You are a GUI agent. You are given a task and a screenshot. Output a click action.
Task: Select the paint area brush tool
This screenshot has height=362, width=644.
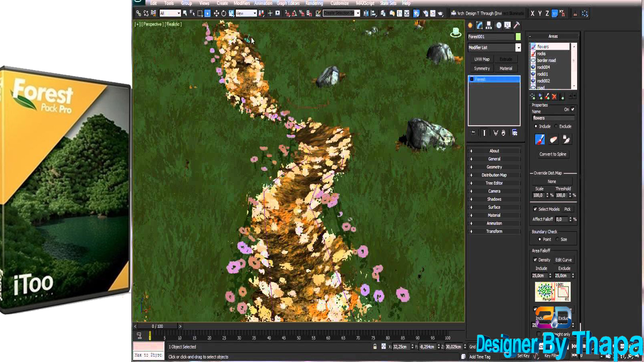pos(540,139)
